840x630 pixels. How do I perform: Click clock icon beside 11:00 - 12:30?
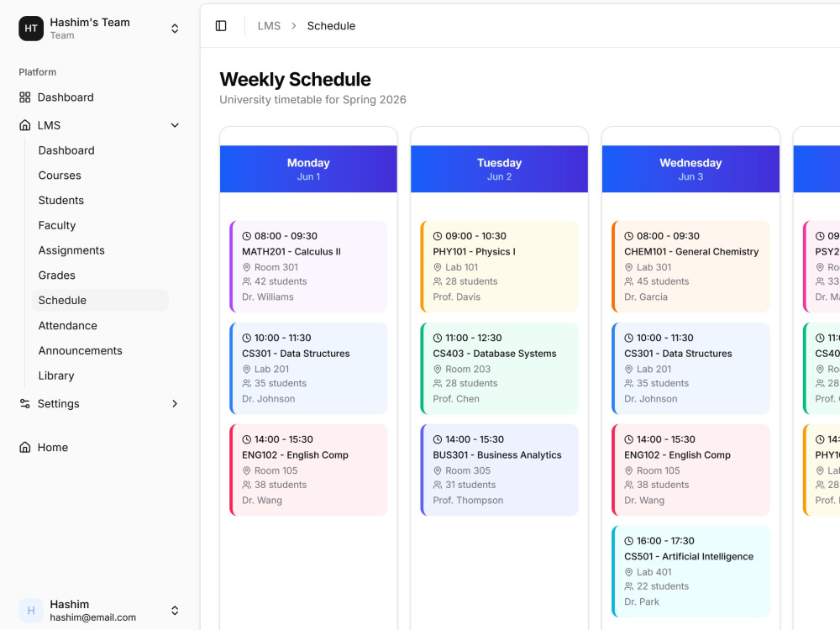[438, 338]
